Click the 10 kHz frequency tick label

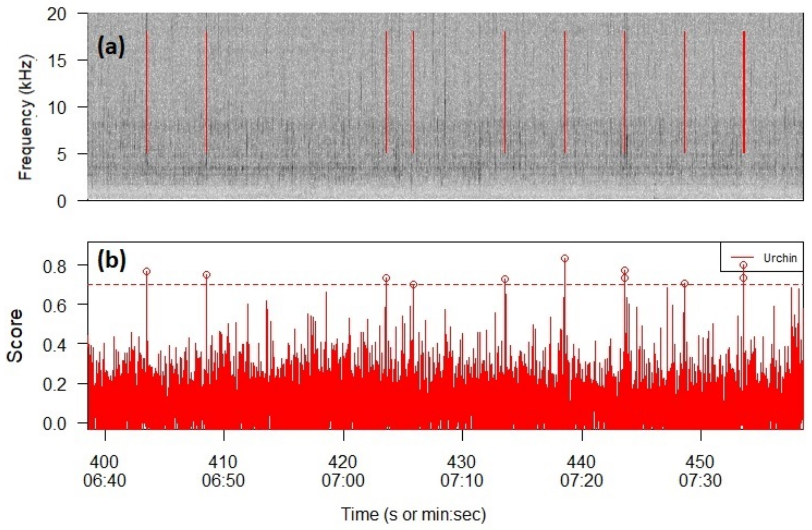tap(56, 108)
